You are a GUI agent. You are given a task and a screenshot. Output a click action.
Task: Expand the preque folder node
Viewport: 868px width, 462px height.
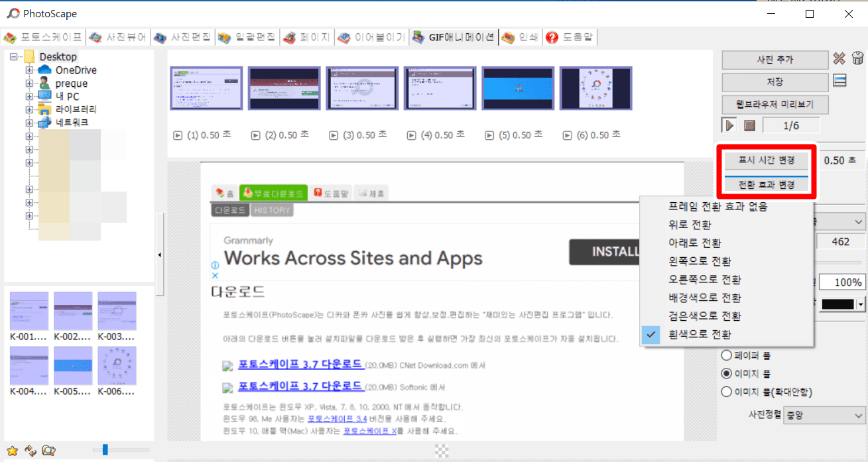click(x=29, y=84)
